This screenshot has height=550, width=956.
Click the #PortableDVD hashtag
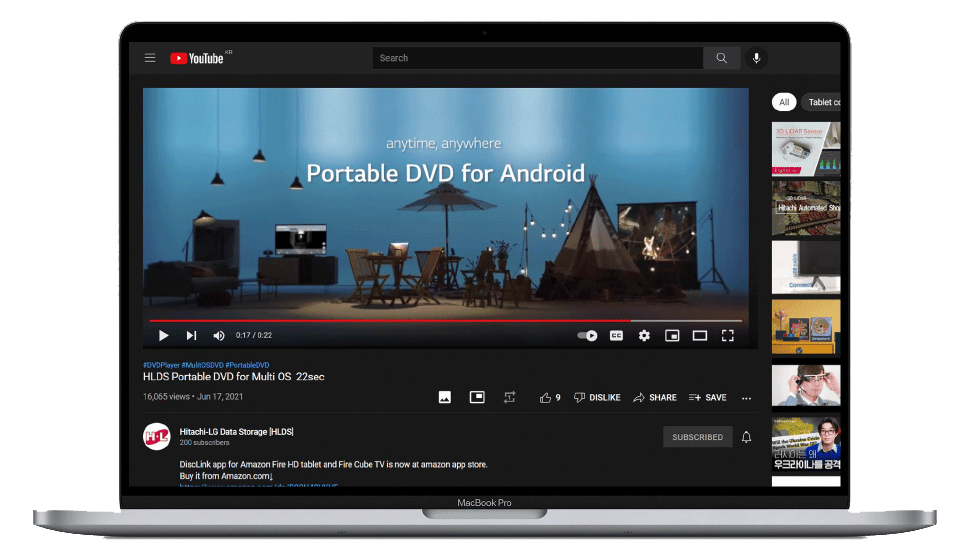247,365
